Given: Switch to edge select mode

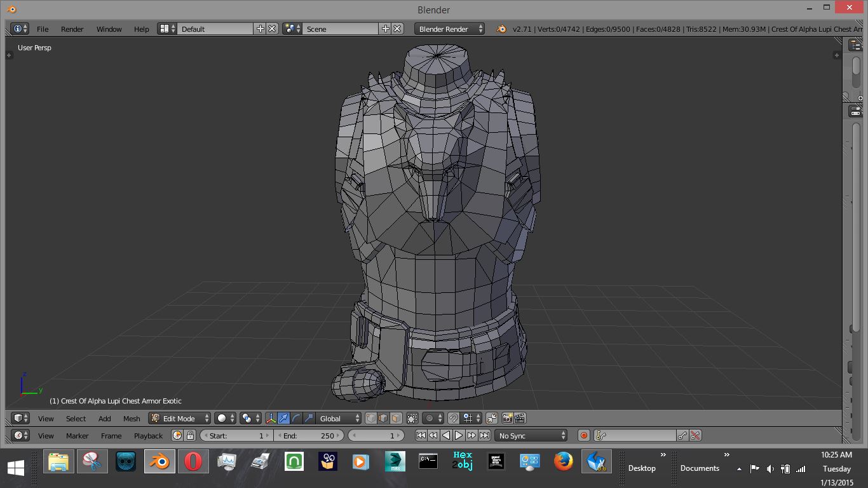Looking at the screenshot, I should coord(383,418).
